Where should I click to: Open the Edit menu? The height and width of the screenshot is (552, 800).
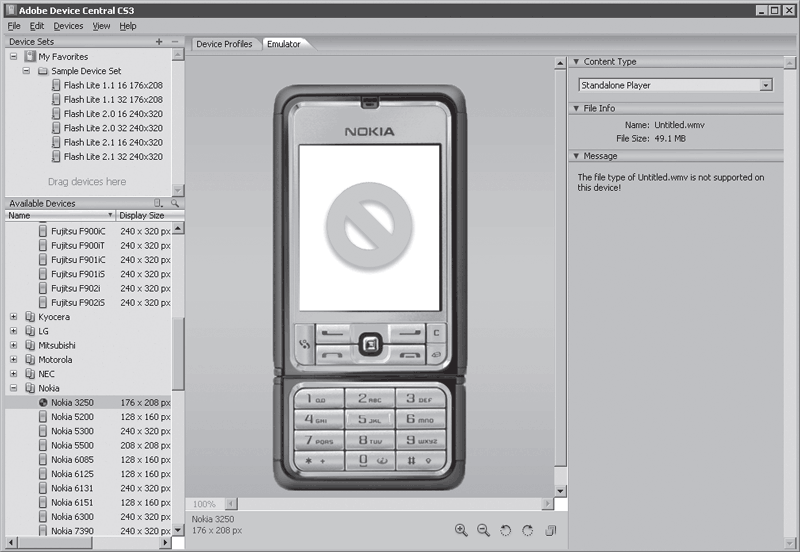point(37,26)
